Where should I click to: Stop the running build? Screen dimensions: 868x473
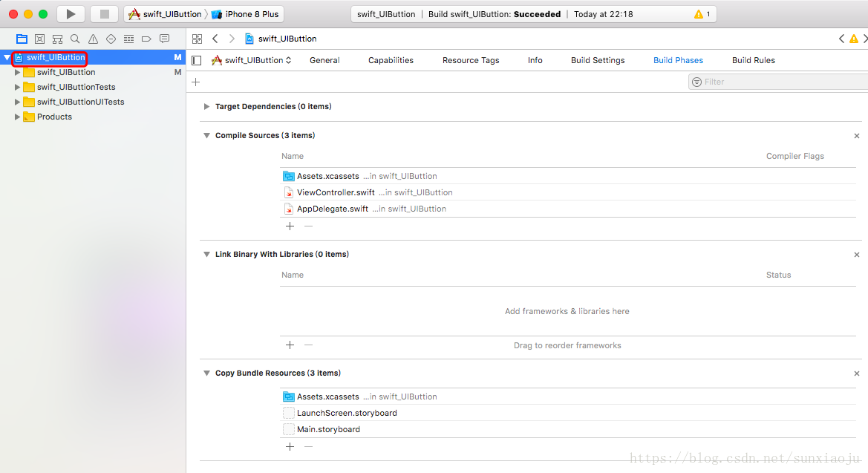(x=104, y=14)
